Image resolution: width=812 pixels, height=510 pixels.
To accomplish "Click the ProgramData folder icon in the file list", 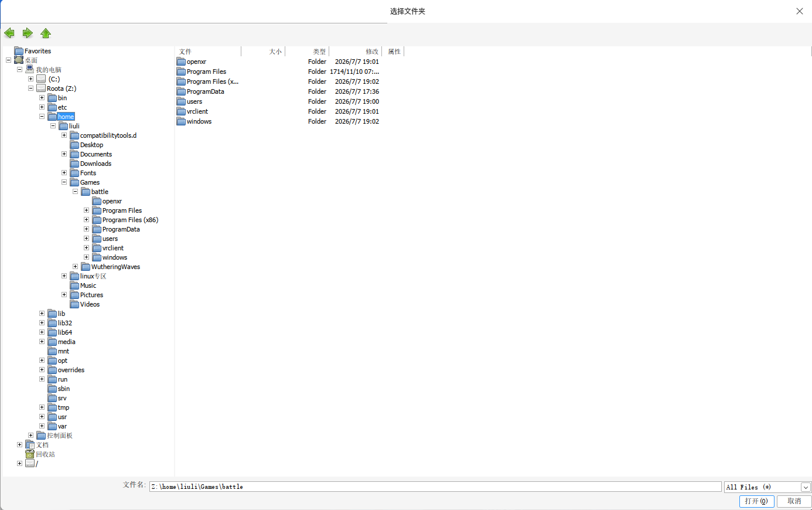I will coord(182,91).
